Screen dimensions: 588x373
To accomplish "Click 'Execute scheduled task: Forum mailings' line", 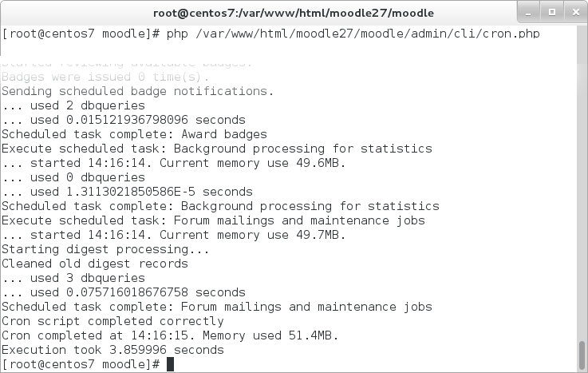I will (x=213, y=220).
